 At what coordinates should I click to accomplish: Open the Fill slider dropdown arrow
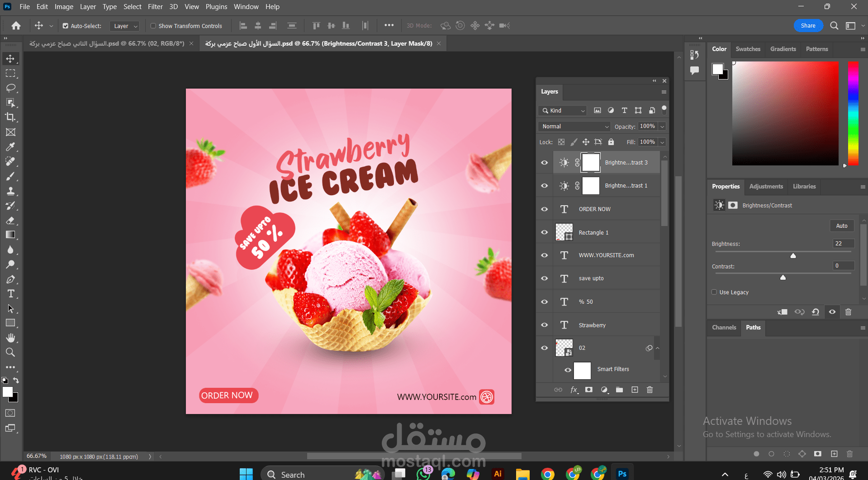click(x=662, y=142)
